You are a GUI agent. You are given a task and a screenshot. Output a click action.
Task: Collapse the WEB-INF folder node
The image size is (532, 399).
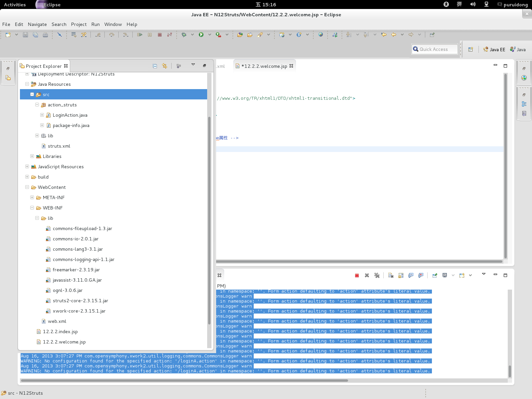[32, 208]
